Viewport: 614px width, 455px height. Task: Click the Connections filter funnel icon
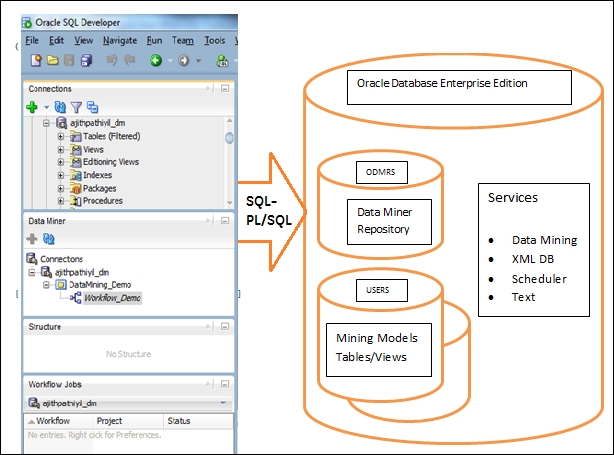tap(76, 107)
